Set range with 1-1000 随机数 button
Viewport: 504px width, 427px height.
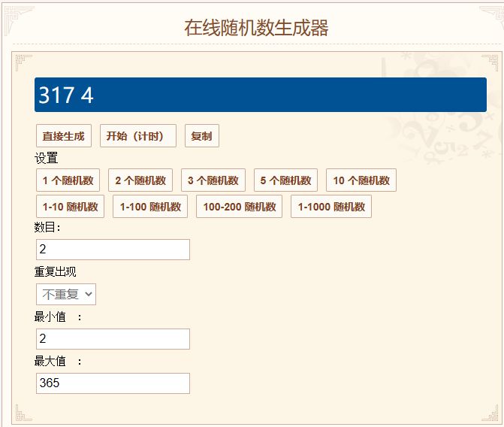[331, 207]
